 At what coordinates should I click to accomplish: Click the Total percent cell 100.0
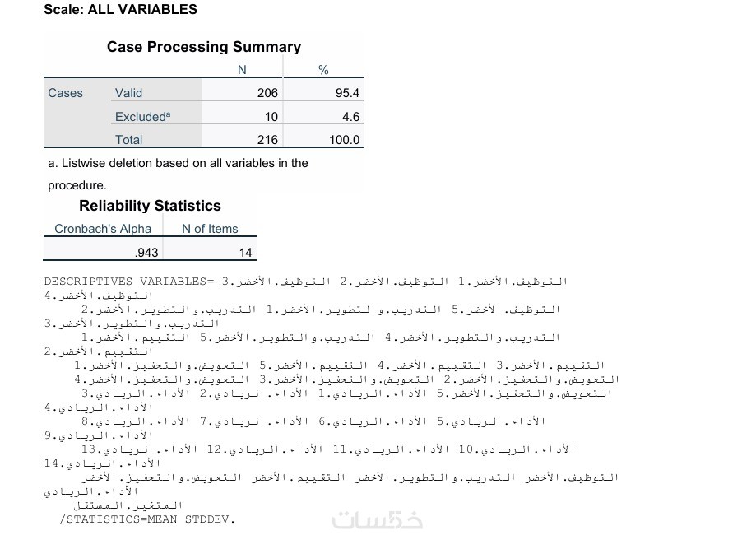pos(345,140)
